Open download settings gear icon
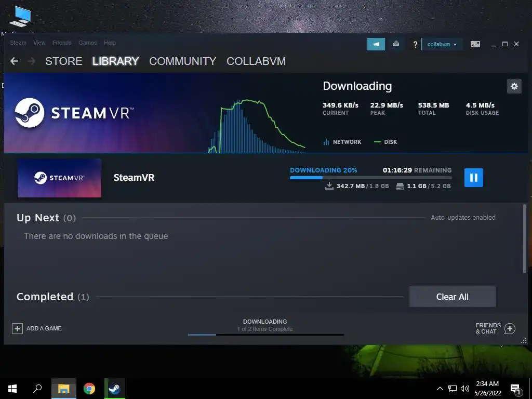The height and width of the screenshot is (399, 532). 514,86
